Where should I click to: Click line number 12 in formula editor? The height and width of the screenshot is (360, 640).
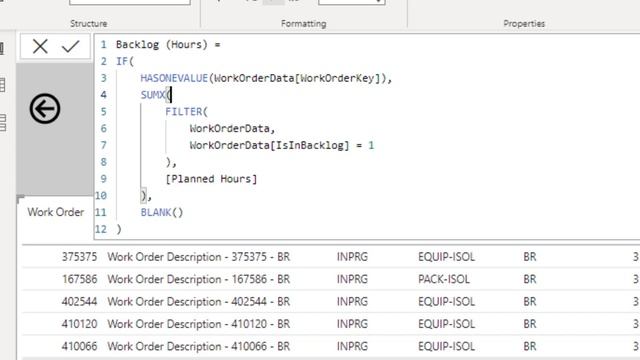(100, 229)
